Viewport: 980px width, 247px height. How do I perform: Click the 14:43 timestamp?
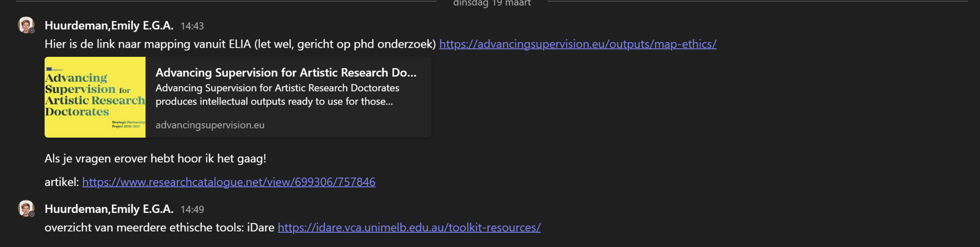(192, 26)
